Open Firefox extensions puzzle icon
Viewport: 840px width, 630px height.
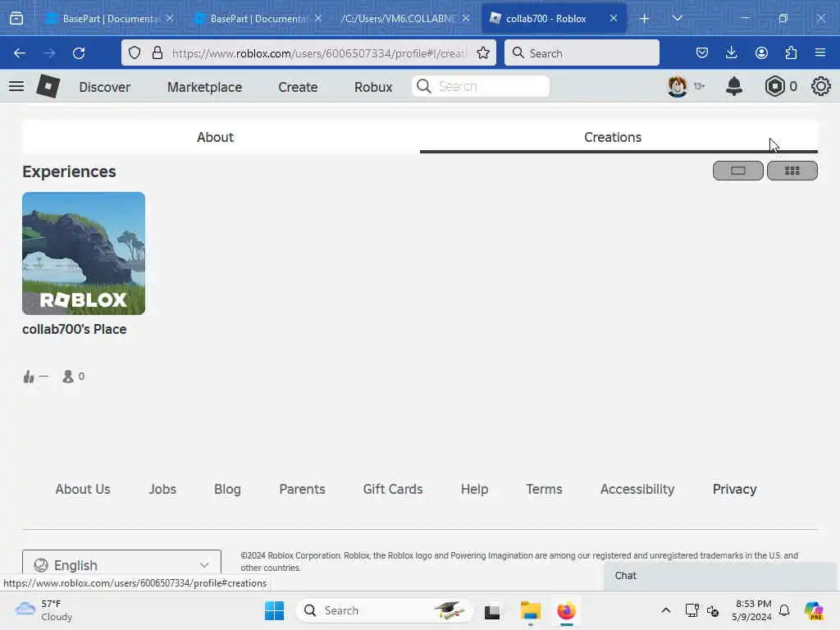(x=791, y=53)
